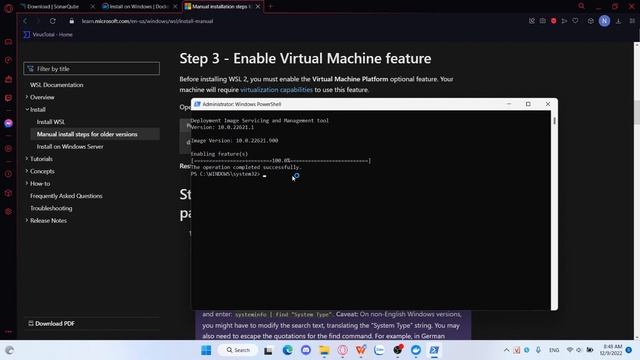Open the GX Corner gamepad sidebar icon

8,42
